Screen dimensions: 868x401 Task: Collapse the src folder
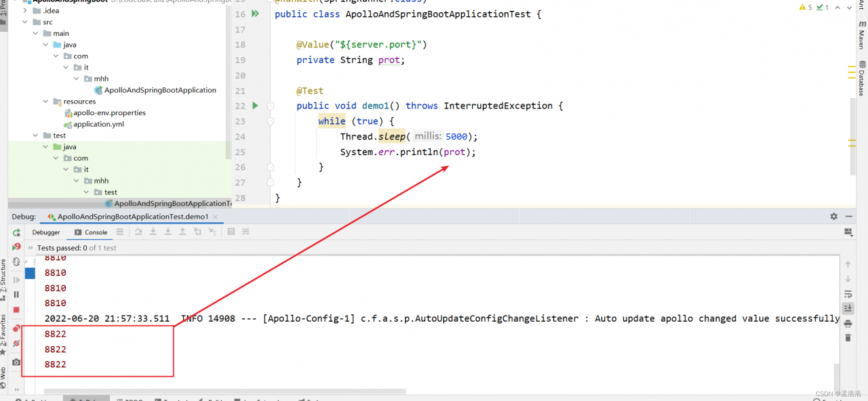point(26,22)
